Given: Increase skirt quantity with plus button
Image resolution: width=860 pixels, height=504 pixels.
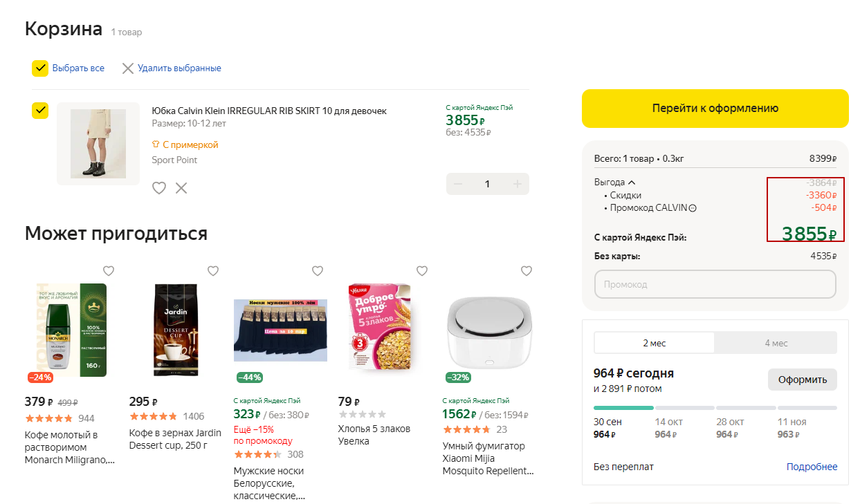Looking at the screenshot, I should pos(517,184).
